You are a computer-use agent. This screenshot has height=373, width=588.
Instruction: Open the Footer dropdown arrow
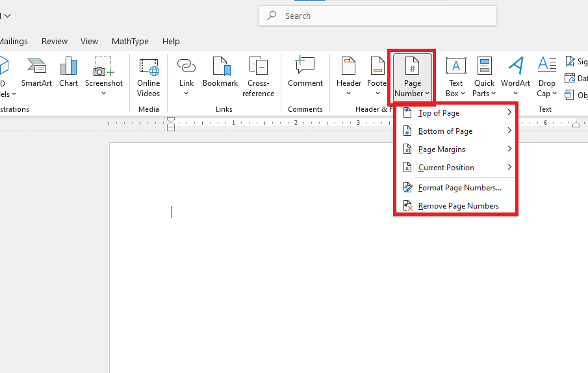[x=377, y=94]
